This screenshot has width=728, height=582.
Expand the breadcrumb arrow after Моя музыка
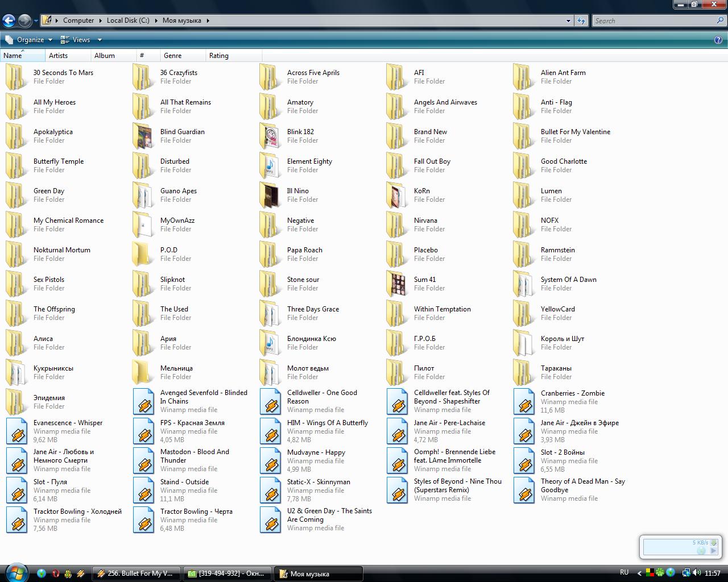208,20
